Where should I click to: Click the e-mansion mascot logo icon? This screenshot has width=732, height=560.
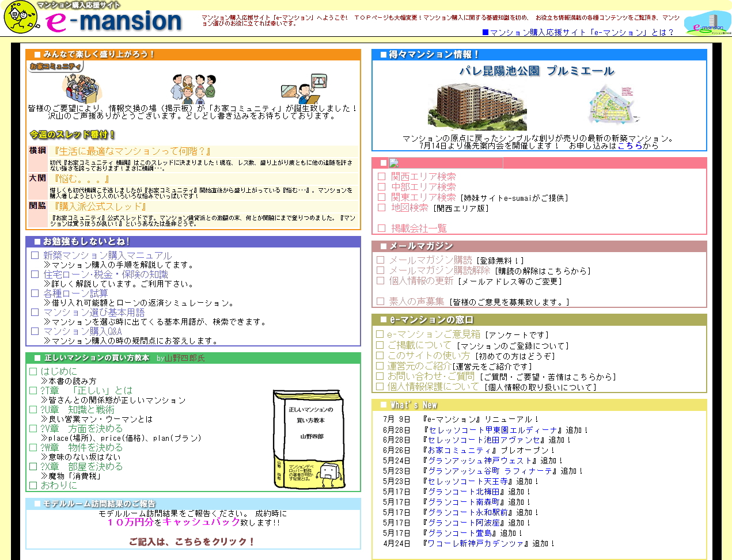click(21, 17)
